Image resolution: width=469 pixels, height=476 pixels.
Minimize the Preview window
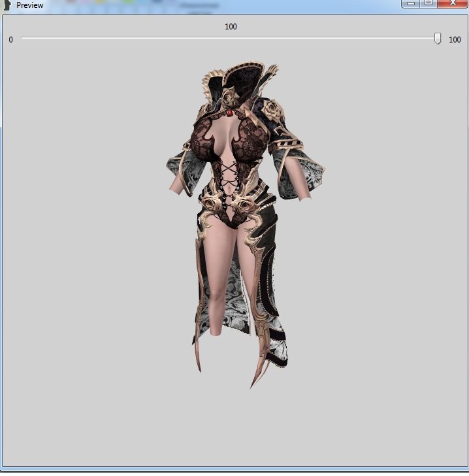(411, 3)
